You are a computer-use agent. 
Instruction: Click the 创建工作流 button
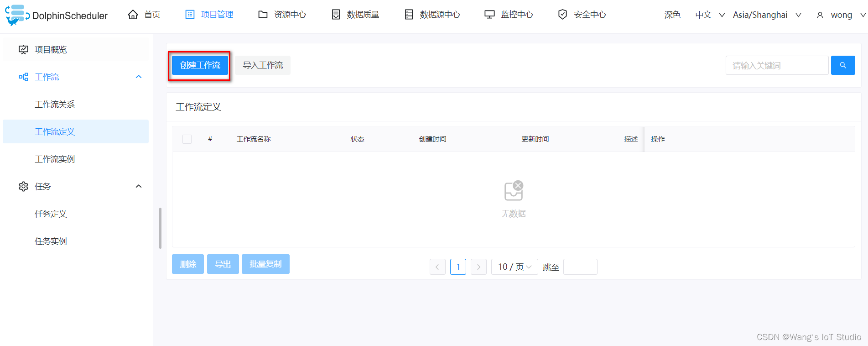(200, 65)
